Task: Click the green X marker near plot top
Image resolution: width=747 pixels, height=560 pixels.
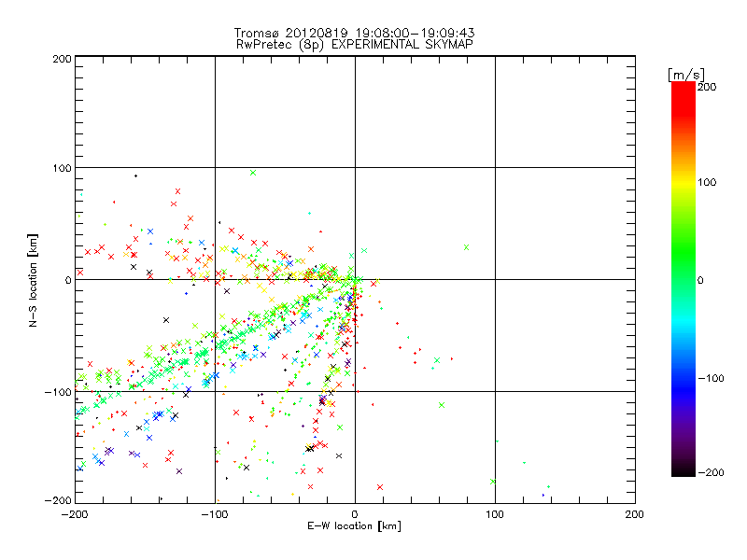Action: pos(253,173)
